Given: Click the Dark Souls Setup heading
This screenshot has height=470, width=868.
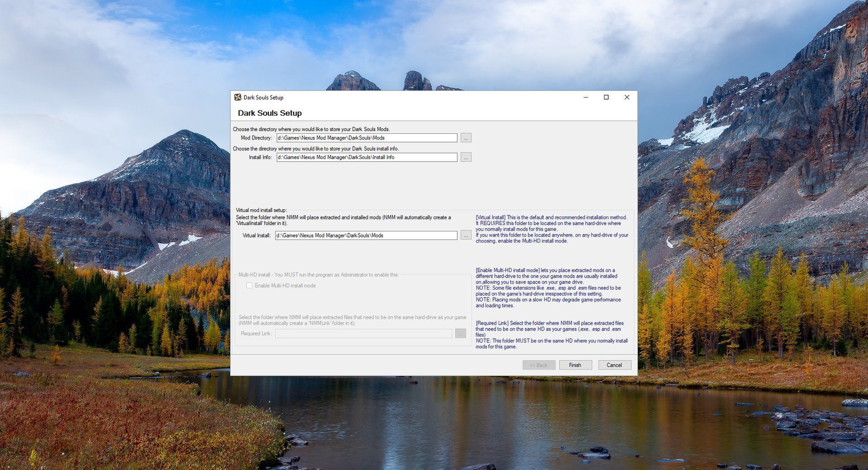Looking at the screenshot, I should point(271,113).
